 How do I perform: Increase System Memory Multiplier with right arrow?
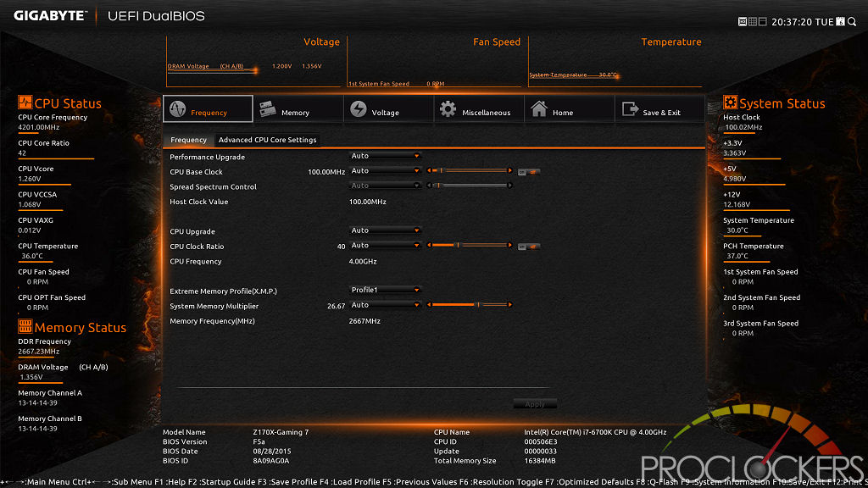coord(509,305)
